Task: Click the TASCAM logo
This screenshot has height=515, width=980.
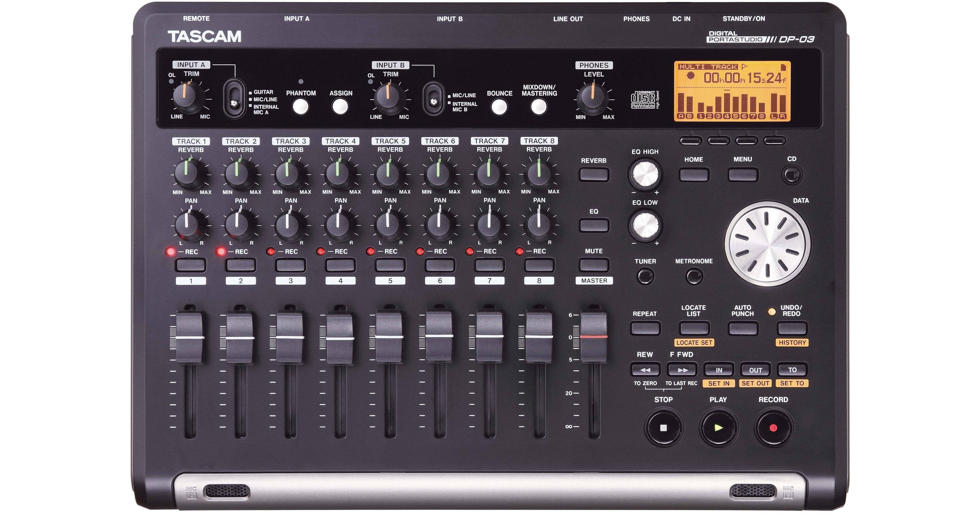Action: (x=204, y=36)
